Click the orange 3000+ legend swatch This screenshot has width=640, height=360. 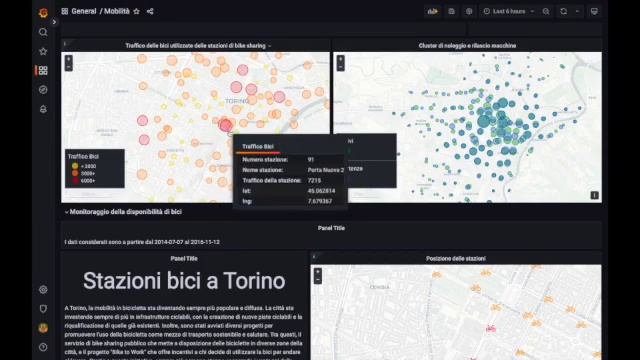[75, 173]
